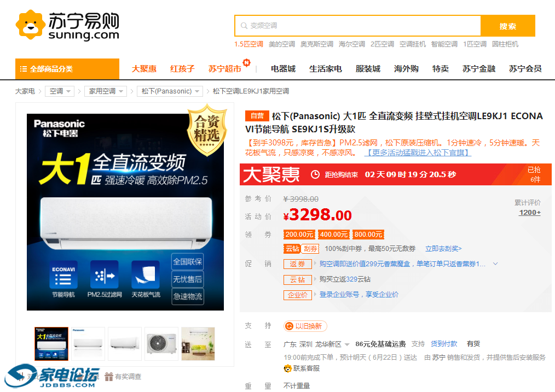The height and width of the screenshot is (392, 555).
Task: Go to the 海外购 menu item
Action: [406, 69]
